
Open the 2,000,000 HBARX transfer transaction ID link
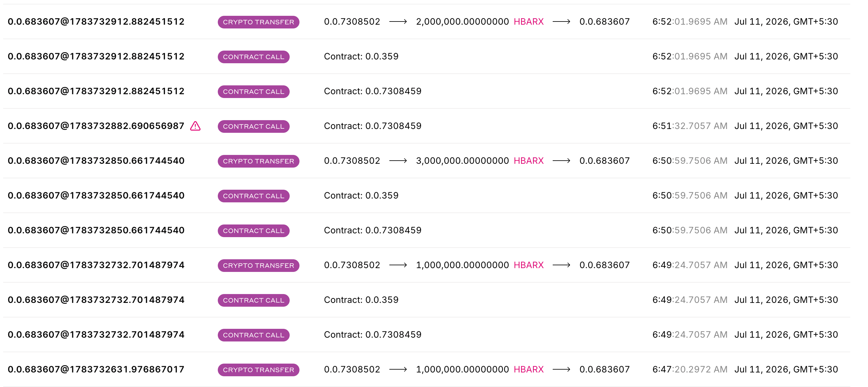[96, 21]
